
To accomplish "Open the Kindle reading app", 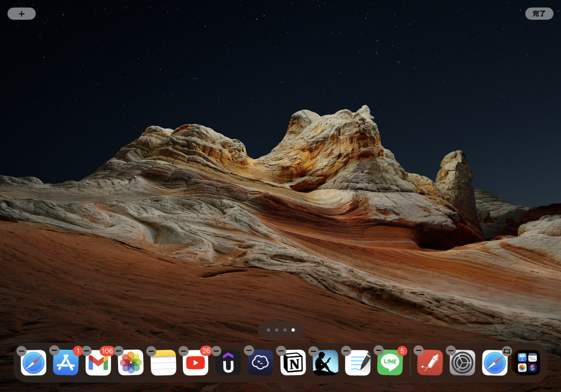I will pos(325,363).
